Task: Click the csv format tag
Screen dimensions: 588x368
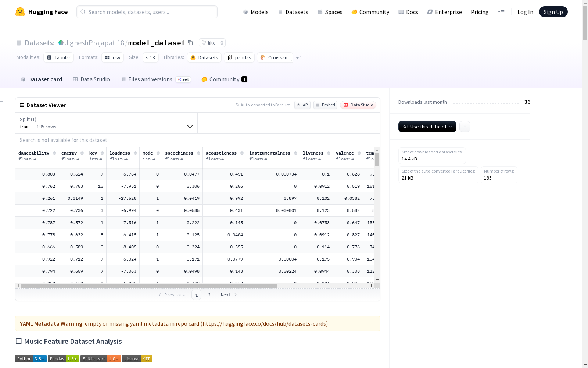Action: tap(113, 57)
